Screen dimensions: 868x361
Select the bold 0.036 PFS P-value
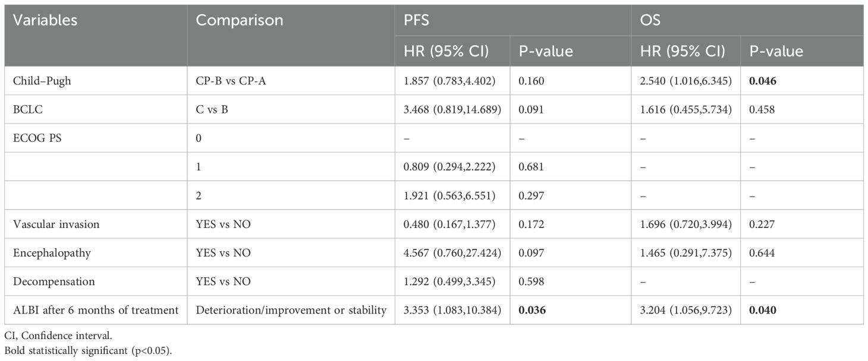pyautogui.click(x=532, y=310)
